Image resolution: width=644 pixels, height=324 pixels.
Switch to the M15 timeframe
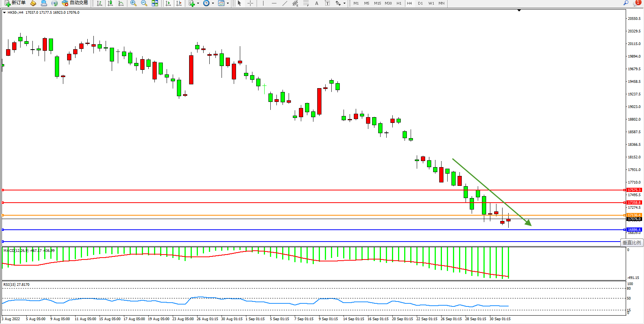pos(377,3)
